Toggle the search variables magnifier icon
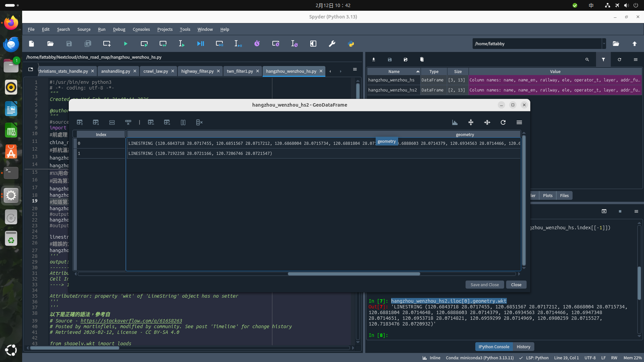This screenshot has height=362, width=644. (x=587, y=60)
